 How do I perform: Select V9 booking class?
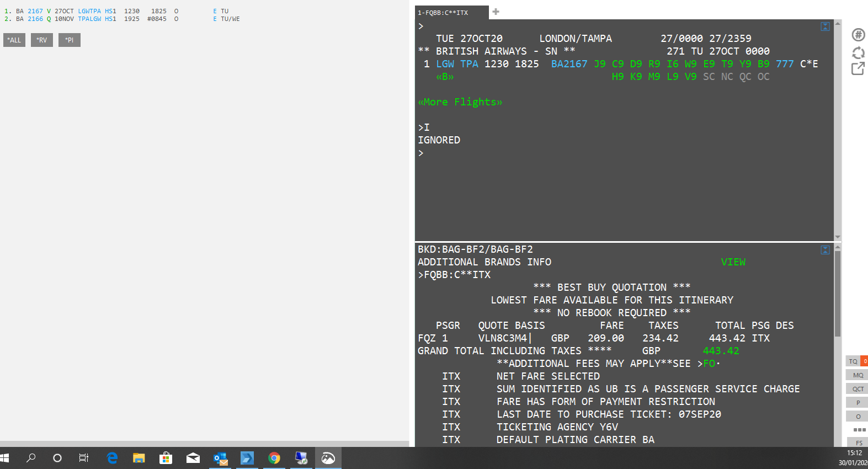[x=691, y=77]
